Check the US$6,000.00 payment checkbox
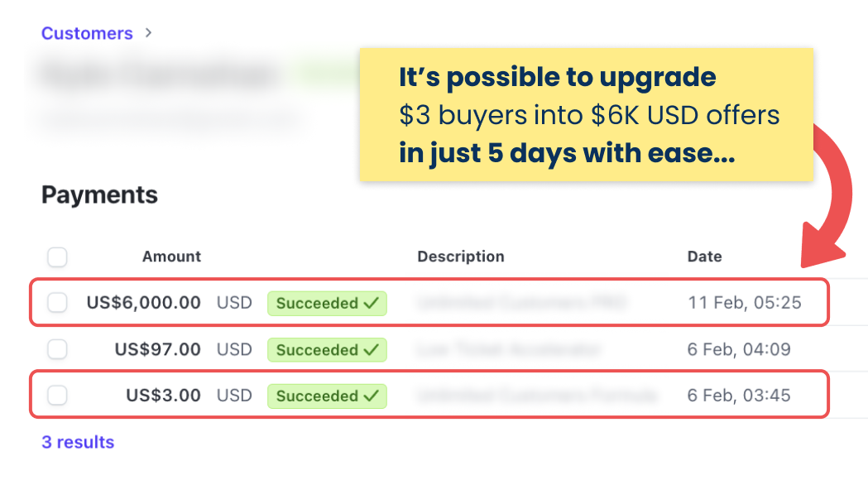 coord(57,303)
